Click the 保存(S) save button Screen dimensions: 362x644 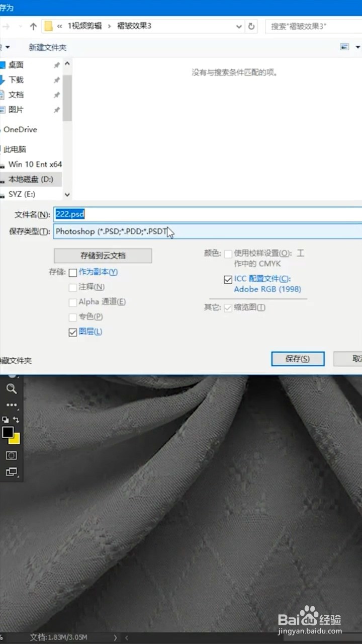pos(298,359)
